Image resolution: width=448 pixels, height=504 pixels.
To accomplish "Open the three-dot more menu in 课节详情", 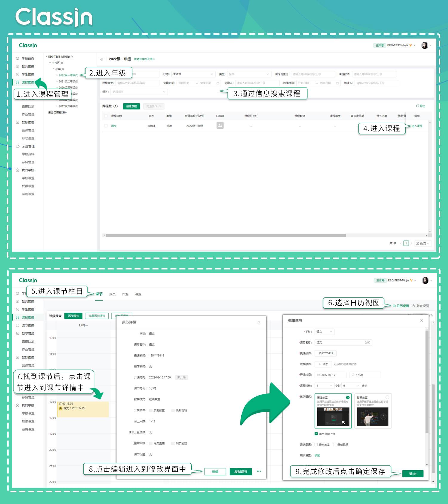I will pos(259,471).
